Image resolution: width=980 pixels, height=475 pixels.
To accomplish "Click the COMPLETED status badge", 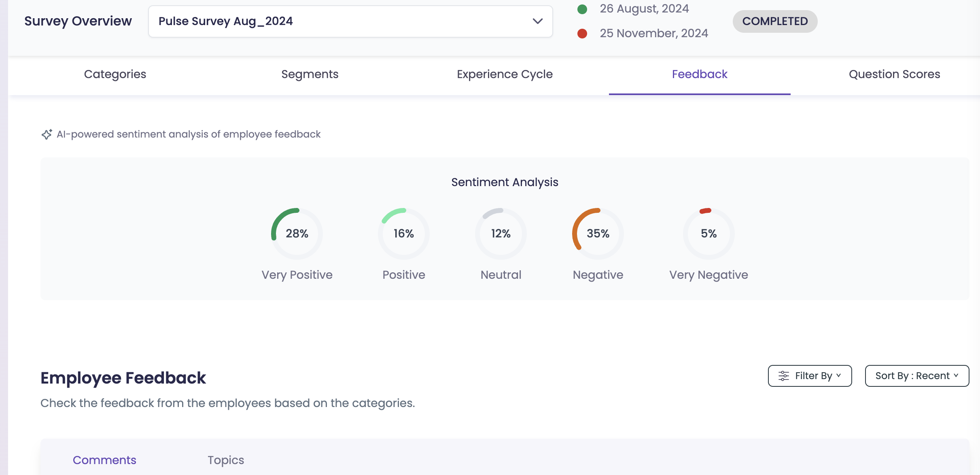I will pyautogui.click(x=774, y=21).
